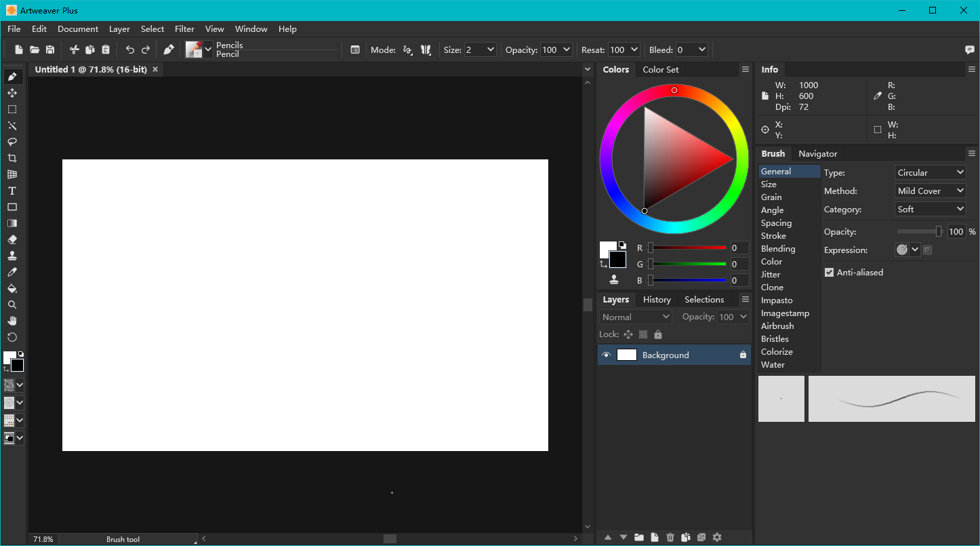Toggle the lock transparency icon
Viewport: 980px width, 546px height.
point(643,334)
